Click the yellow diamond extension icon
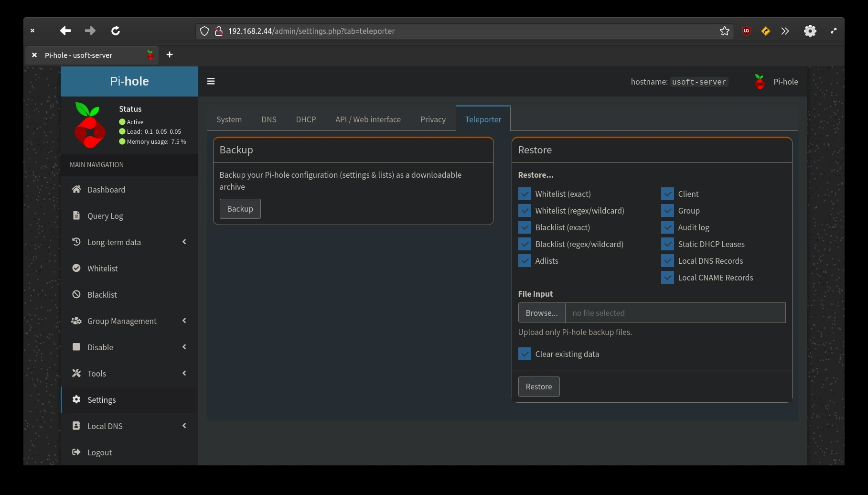 (766, 31)
